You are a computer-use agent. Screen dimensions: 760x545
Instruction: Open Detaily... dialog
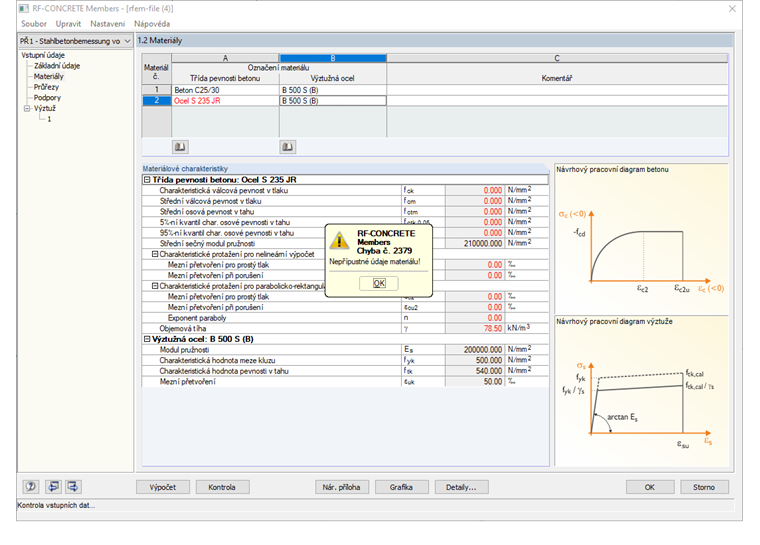pos(461,487)
